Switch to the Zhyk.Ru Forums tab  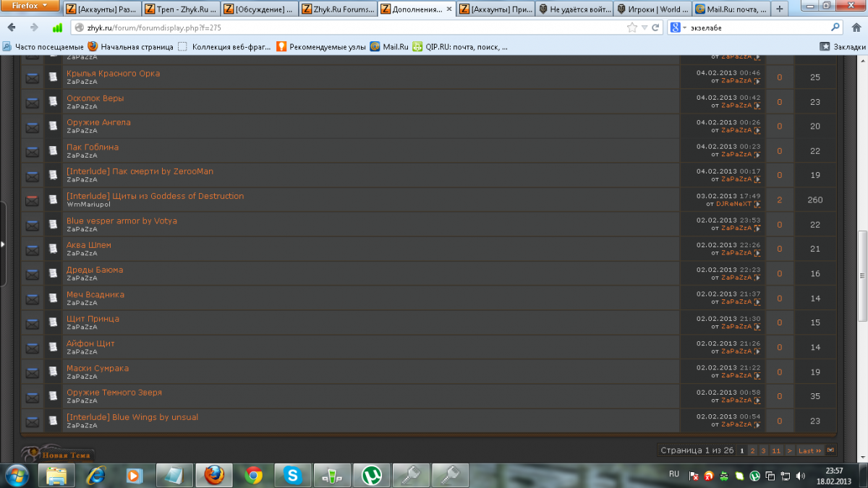coord(338,9)
